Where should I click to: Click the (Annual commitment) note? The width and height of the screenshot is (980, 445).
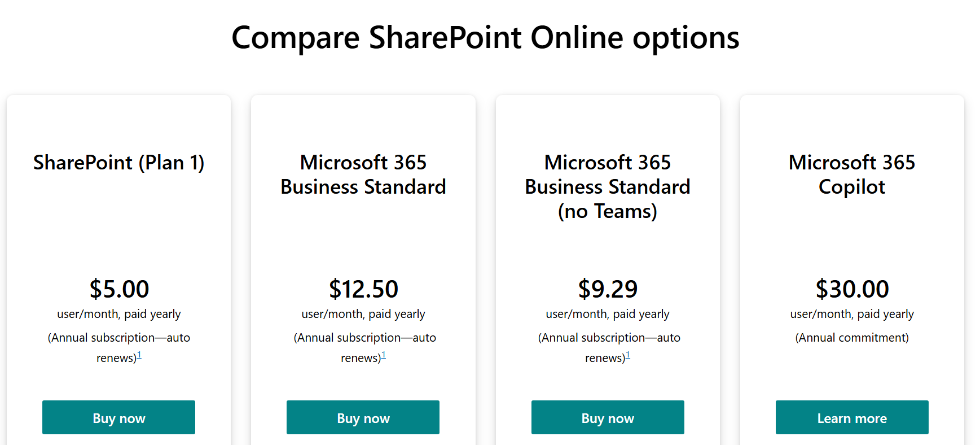pos(852,338)
